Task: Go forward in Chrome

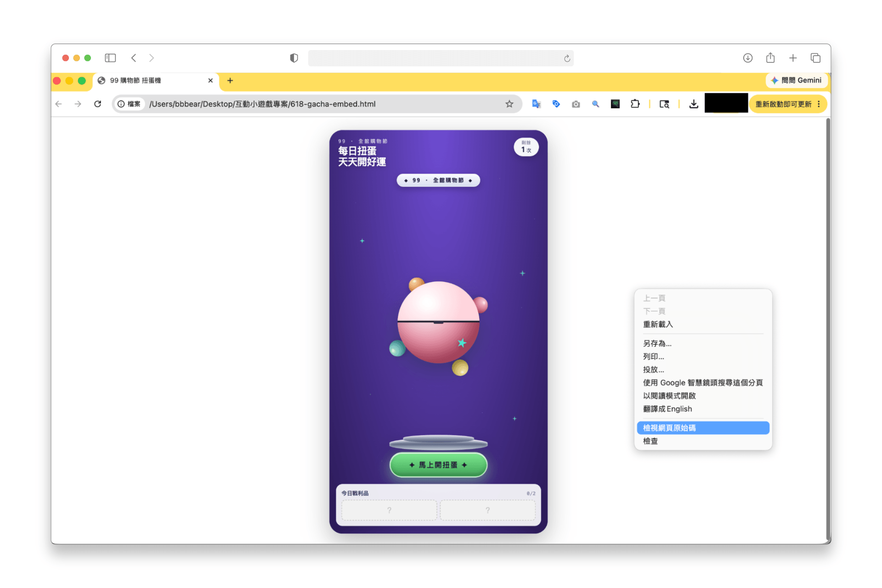Action: [78, 104]
